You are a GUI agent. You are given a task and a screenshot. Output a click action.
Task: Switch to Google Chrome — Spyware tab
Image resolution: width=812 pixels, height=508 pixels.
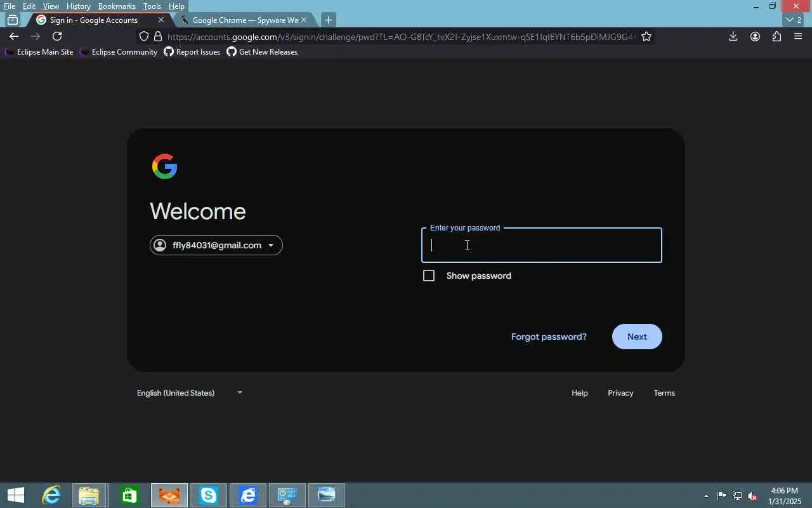pos(245,20)
